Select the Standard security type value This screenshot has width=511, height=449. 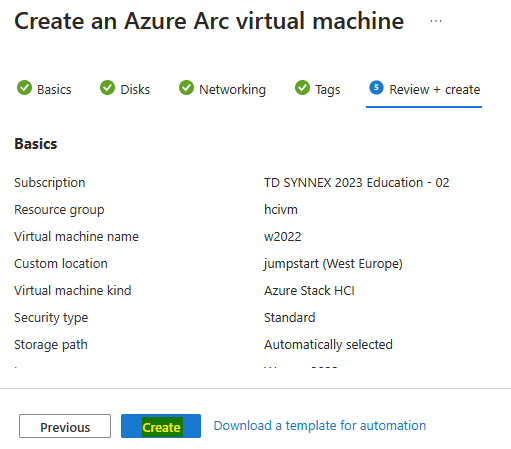290,318
